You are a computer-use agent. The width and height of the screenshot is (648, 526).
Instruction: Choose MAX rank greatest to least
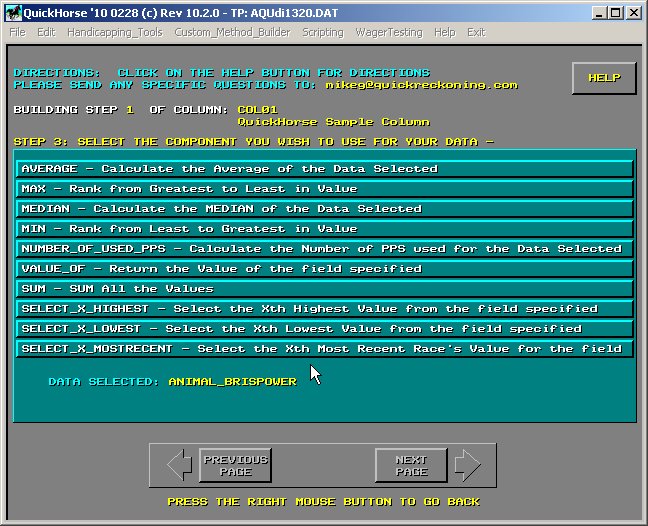pos(325,189)
